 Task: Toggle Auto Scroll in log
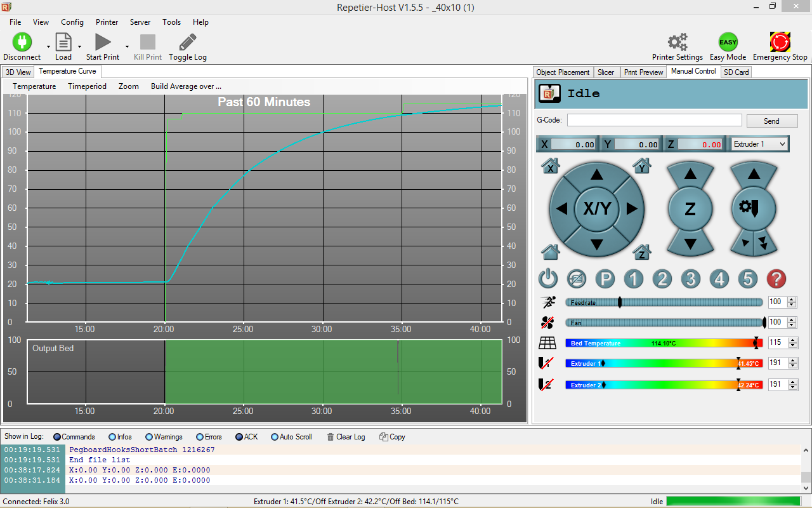pos(292,437)
